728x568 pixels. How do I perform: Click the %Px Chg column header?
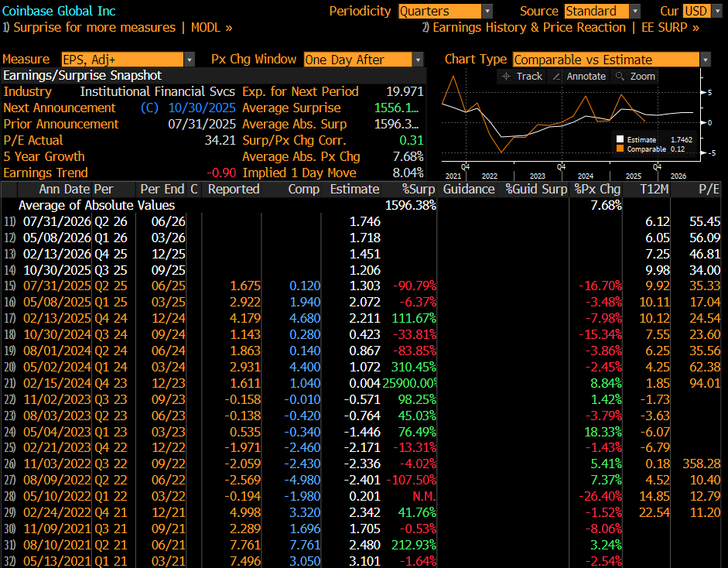pyautogui.click(x=596, y=189)
